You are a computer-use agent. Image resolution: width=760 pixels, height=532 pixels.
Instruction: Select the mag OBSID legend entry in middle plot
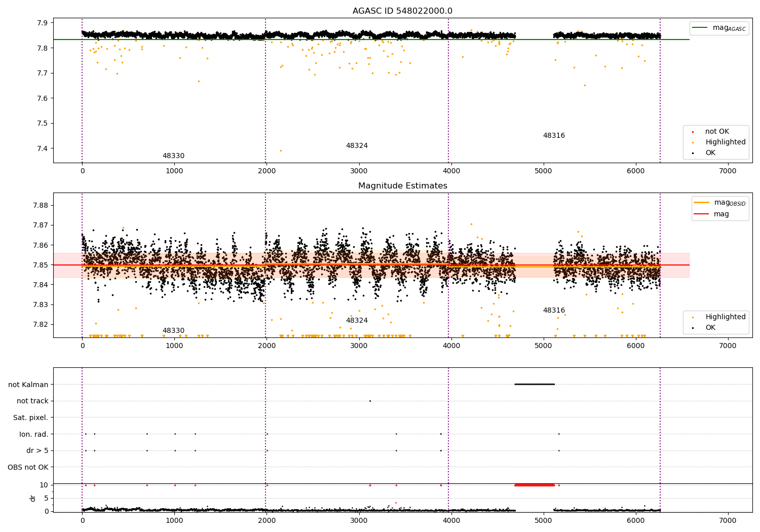719,203
